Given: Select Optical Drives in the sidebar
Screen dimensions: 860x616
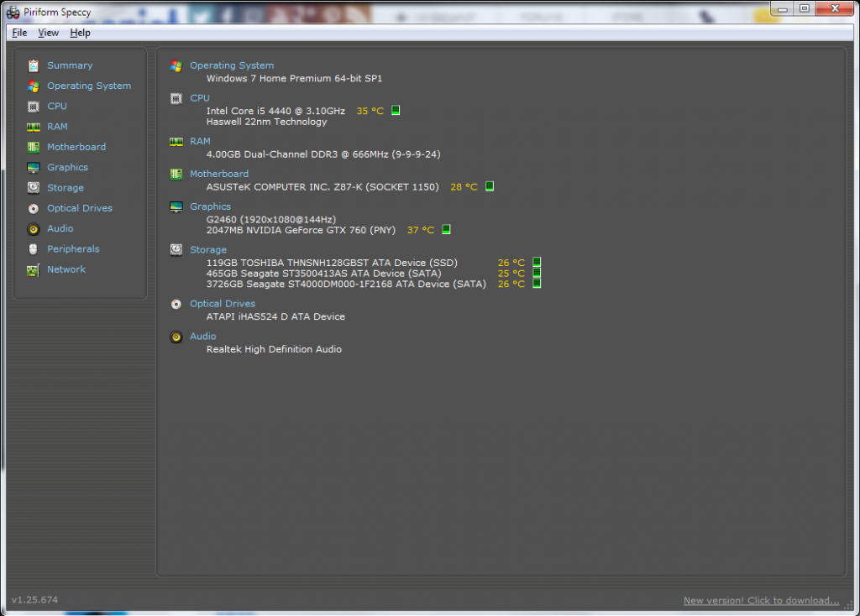Looking at the screenshot, I should click(80, 208).
